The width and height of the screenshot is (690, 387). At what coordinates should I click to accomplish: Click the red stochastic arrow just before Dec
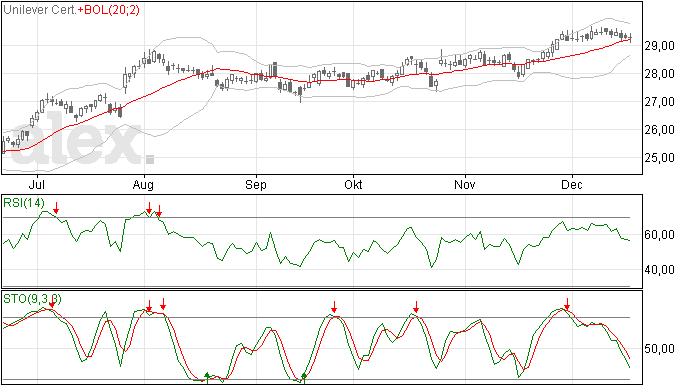[567, 304]
